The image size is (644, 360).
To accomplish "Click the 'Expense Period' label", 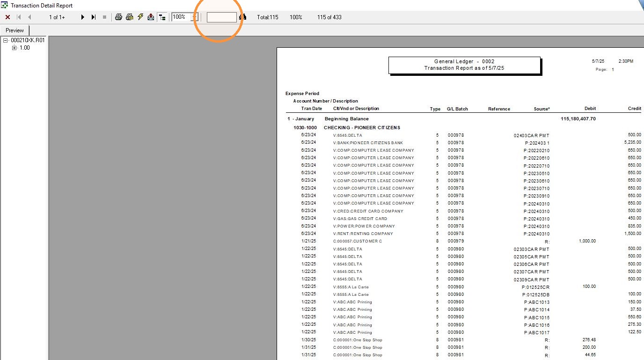I will tap(302, 93).
